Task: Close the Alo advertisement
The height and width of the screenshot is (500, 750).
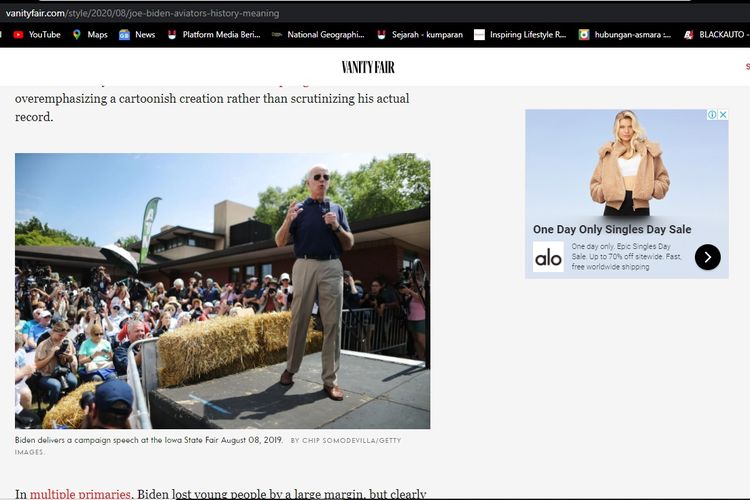Action: coord(722,115)
